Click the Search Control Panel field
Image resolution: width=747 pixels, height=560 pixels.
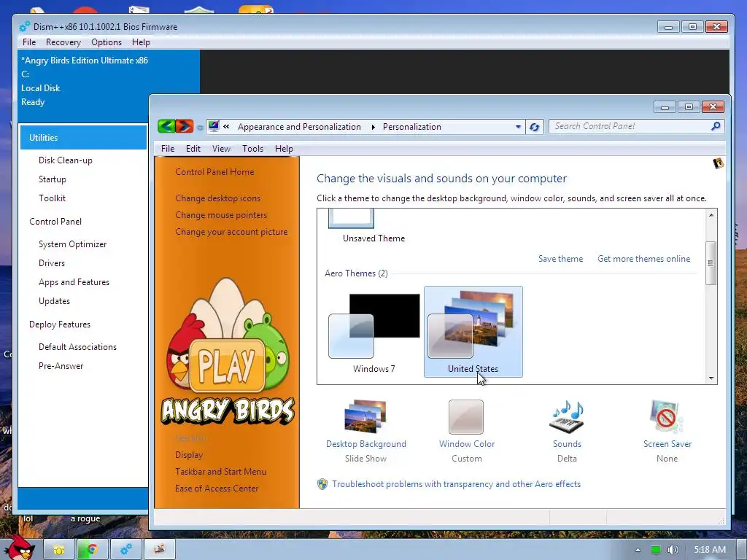point(636,126)
